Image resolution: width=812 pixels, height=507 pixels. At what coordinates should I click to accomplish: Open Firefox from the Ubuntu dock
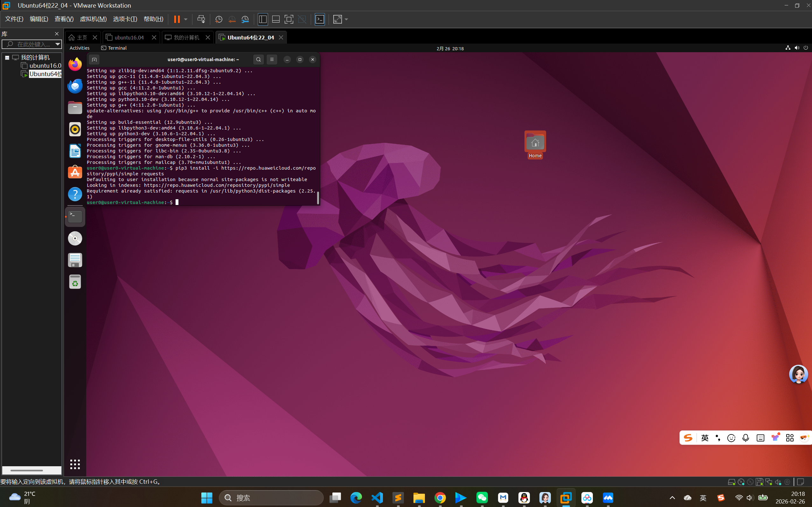[75, 64]
